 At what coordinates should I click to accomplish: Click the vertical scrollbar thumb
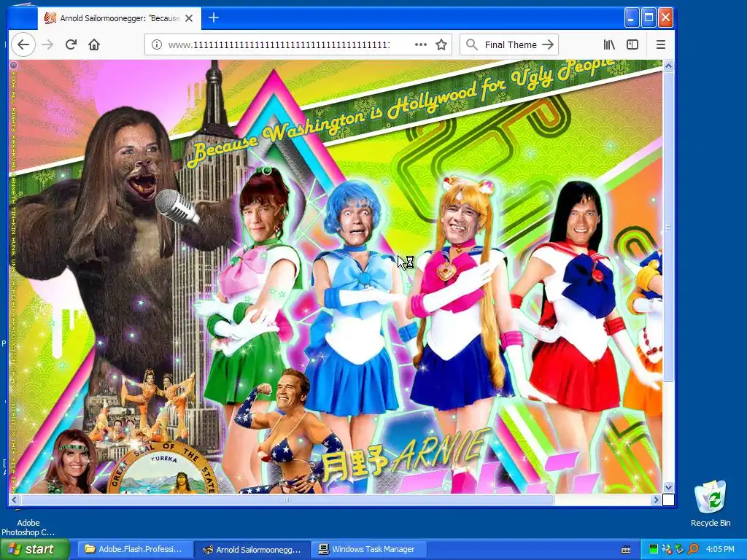(x=668, y=226)
